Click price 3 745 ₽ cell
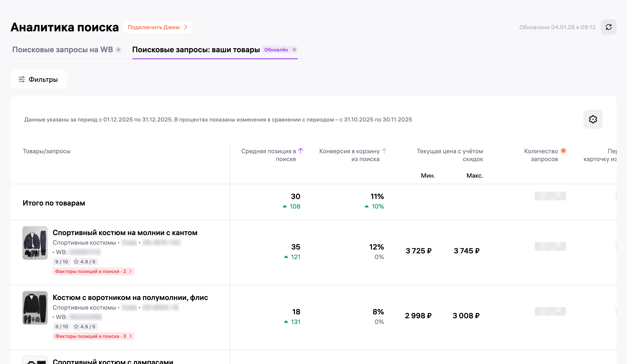627x364 pixels. pos(467,251)
